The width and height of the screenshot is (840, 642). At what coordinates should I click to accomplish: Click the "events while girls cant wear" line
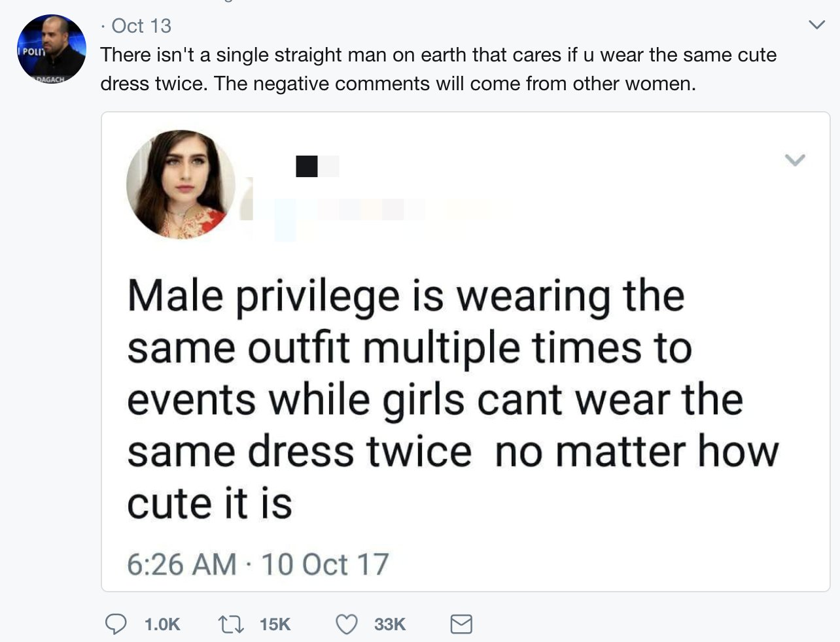(434, 399)
